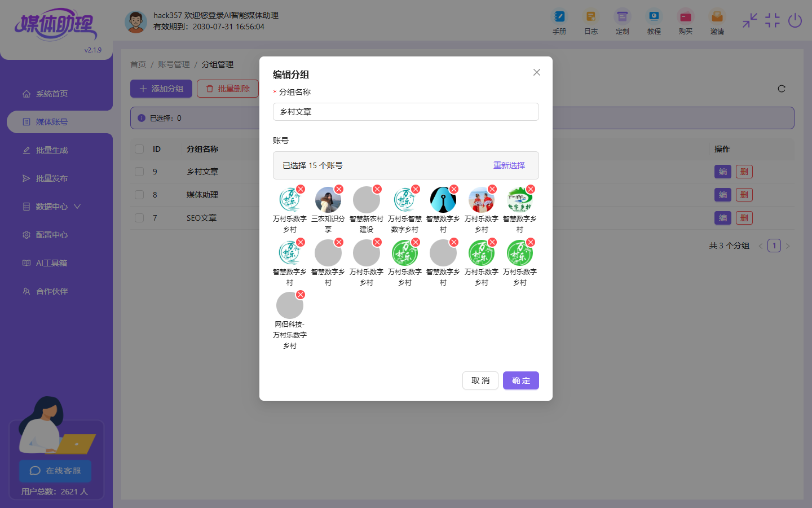This screenshot has width=812, height=508.
Task: Open the 教程 tutorial icon
Action: [x=654, y=17]
